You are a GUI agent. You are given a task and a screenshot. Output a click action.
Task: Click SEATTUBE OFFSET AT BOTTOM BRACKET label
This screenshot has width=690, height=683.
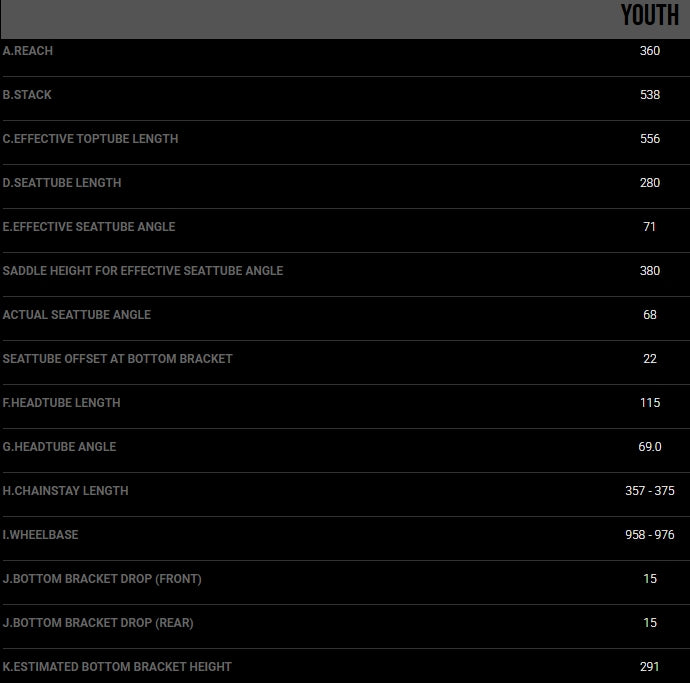(117, 359)
